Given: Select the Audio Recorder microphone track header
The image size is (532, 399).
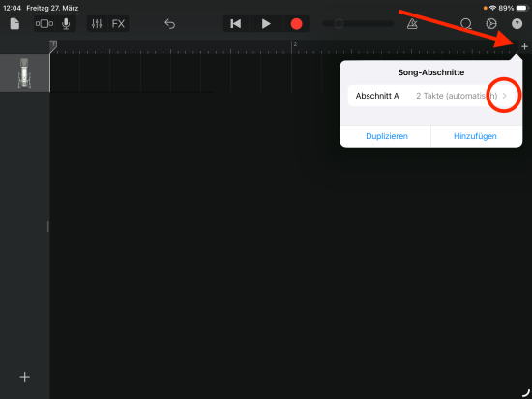Looking at the screenshot, I should coord(24,72).
